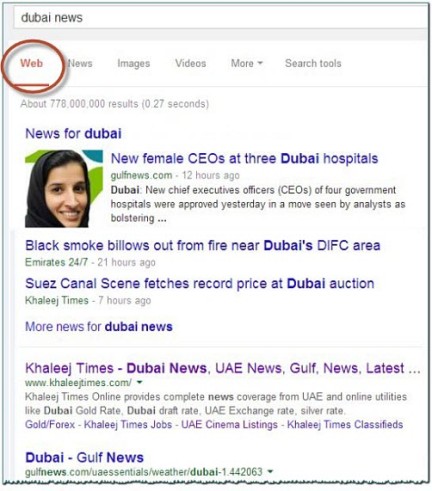The width and height of the screenshot is (432, 491).
Task: Go to the Videos tab
Action: click(191, 63)
